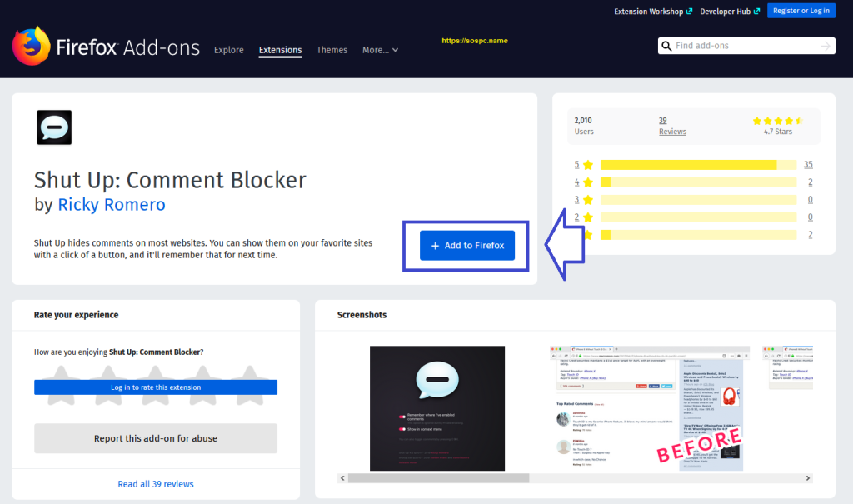Click the Shut Up: Comment Blocker heading

click(x=170, y=180)
